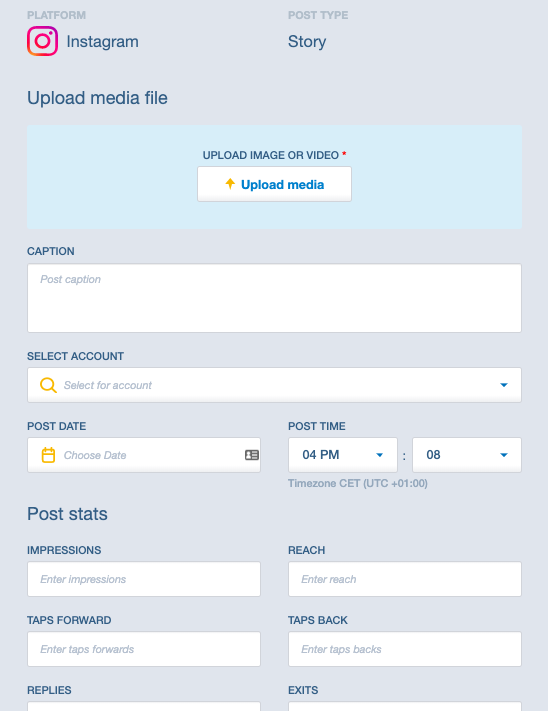Click the contact card icon in date field
The image size is (548, 711).
click(x=252, y=455)
